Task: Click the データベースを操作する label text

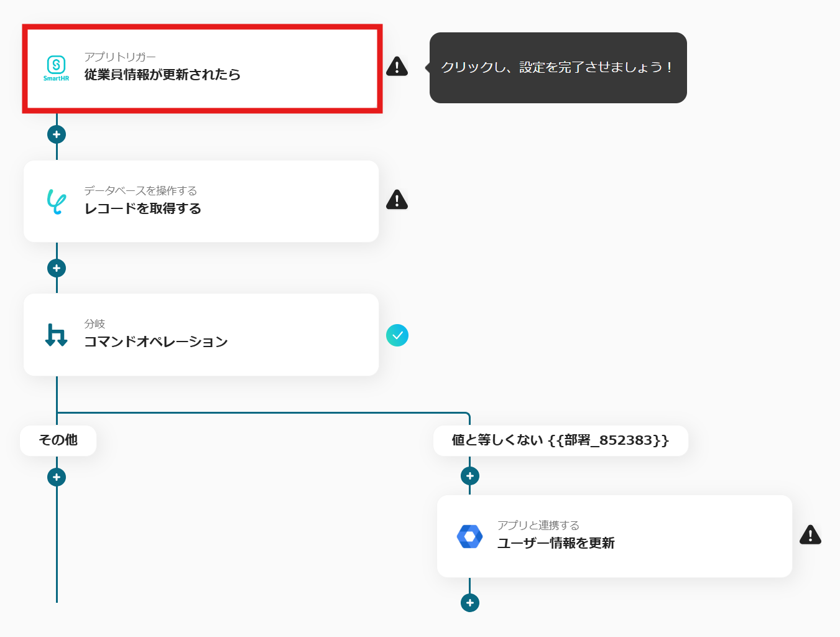Action: coord(141,191)
